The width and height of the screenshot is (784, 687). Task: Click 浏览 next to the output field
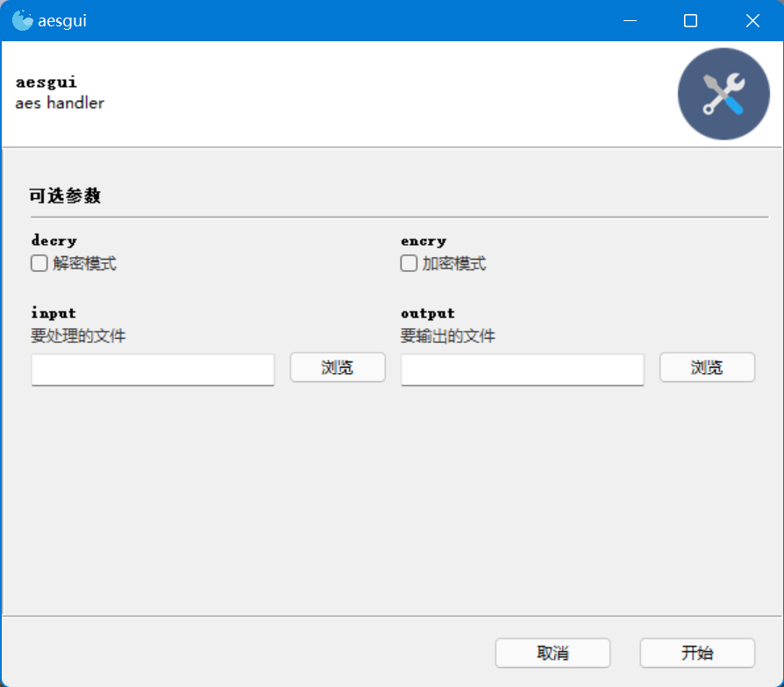click(x=707, y=367)
